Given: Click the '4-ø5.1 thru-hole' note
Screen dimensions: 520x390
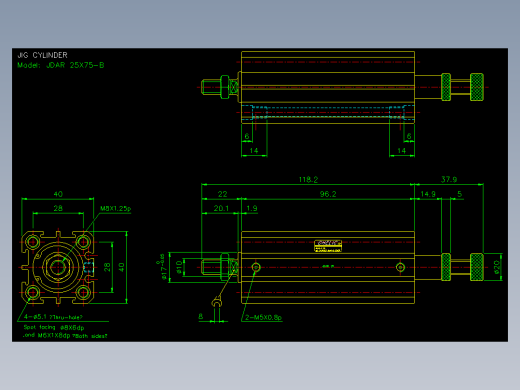Looking at the screenshot, I should (x=53, y=317).
